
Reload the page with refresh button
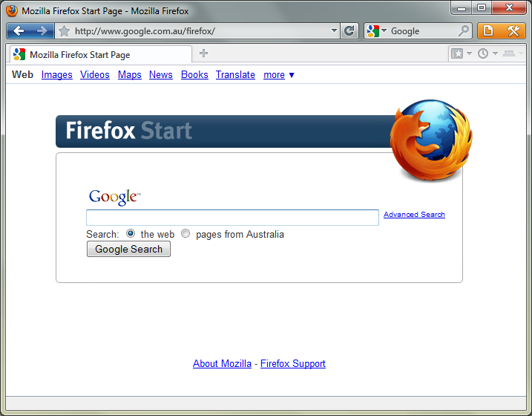tap(349, 31)
